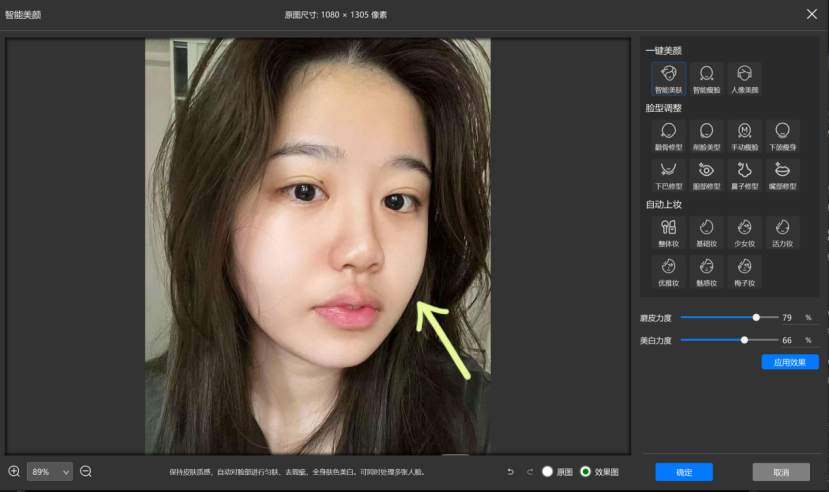
Task: Click the zoom in magnifier icon
Action: (x=14, y=471)
